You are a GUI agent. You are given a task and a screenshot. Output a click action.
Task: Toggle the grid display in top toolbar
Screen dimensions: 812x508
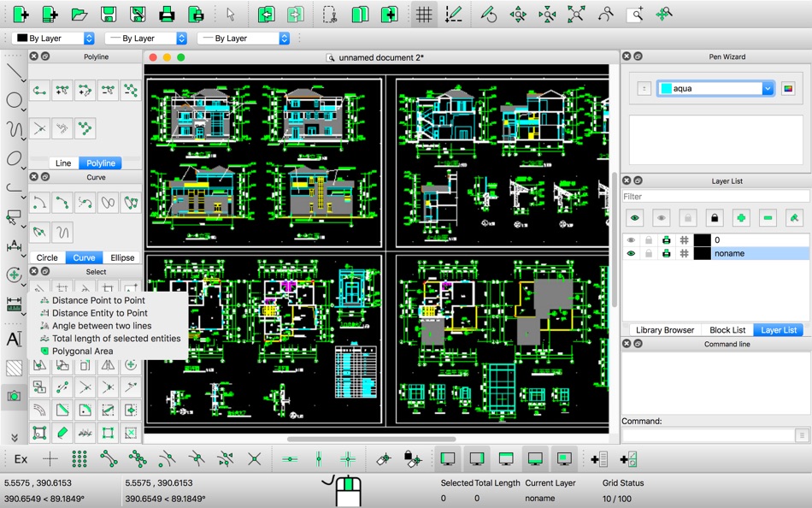[424, 14]
